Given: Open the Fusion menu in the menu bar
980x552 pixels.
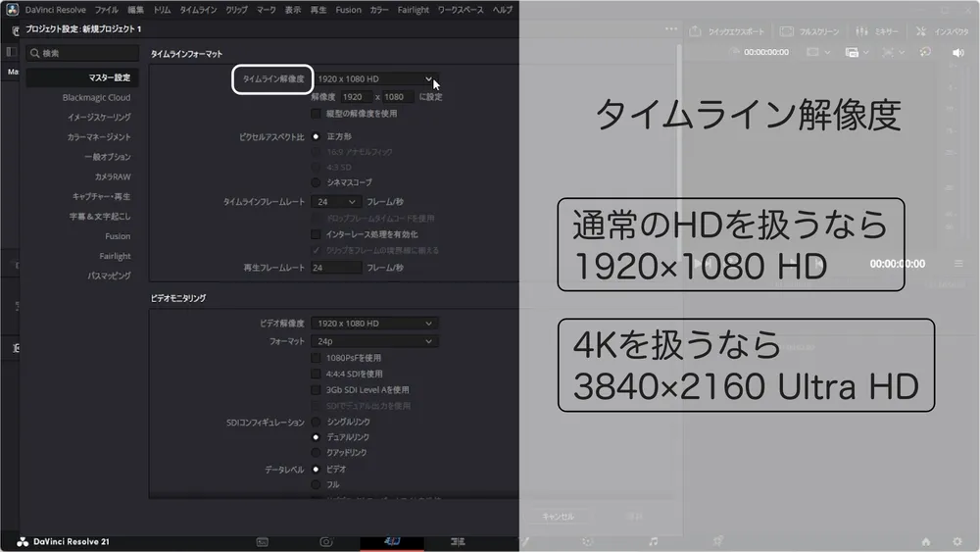Looking at the screenshot, I should pos(348,10).
